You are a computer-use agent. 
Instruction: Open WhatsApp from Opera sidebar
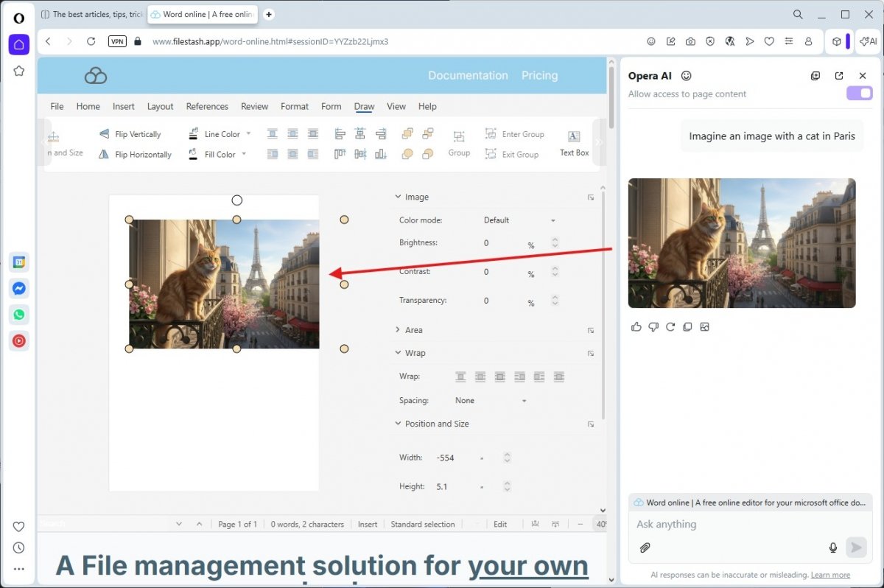[x=19, y=315]
